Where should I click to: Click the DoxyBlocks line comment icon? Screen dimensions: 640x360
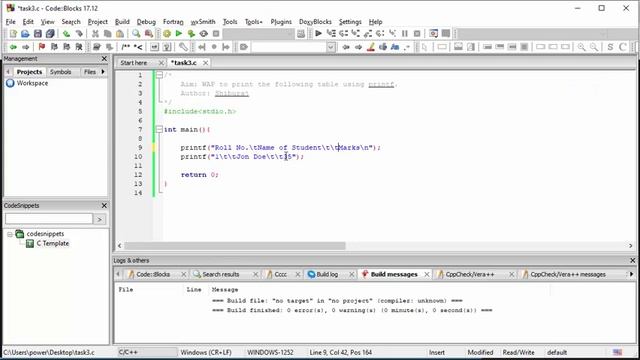(x=139, y=47)
